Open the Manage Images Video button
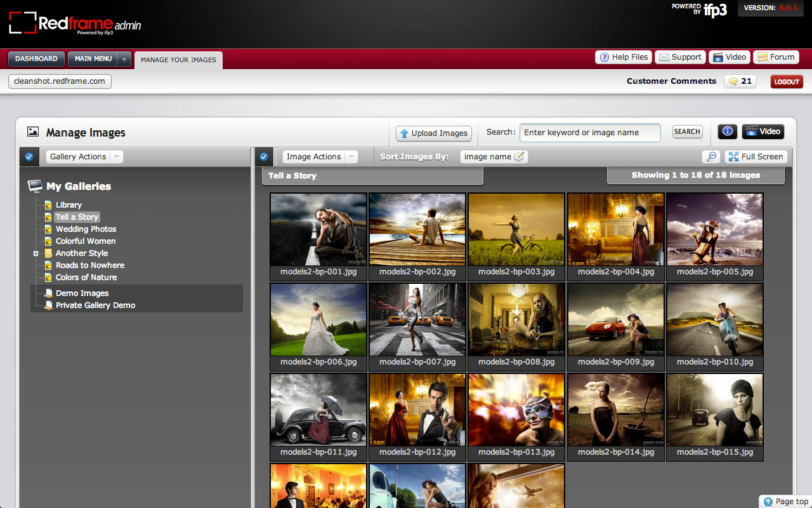This screenshot has height=508, width=812. 763,131
